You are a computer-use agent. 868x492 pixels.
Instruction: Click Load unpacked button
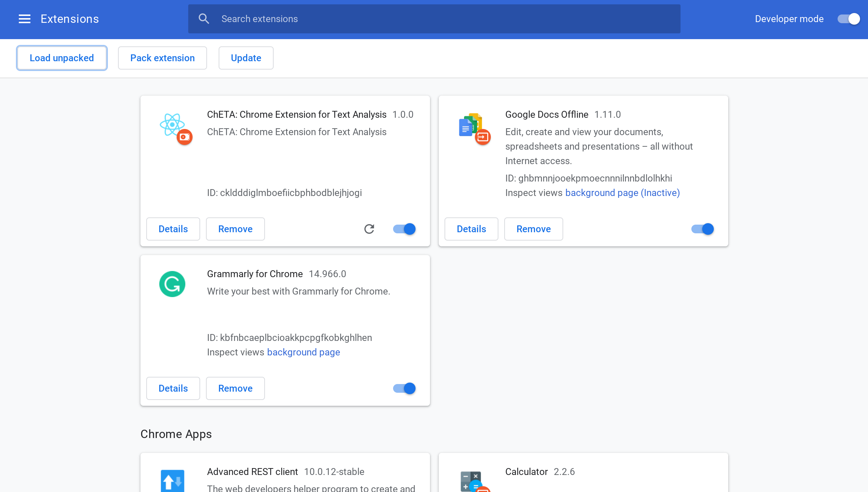point(62,58)
